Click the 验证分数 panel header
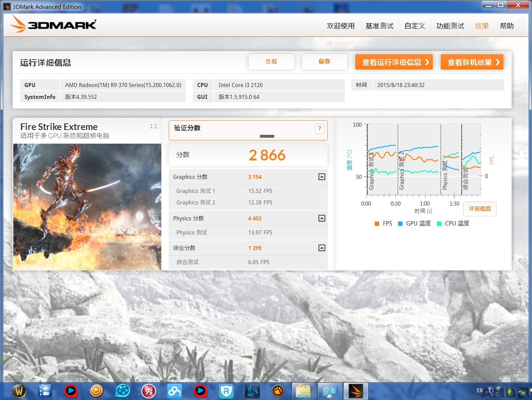Screen dimensions: 532x400 click(248, 130)
